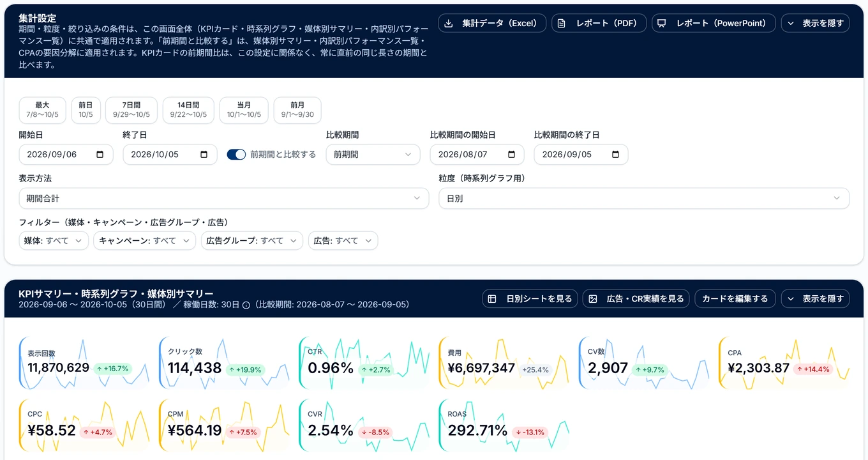868x460 pixels.
Task: Open the 粒度 dropdown showing 日別
Action: [644, 199]
